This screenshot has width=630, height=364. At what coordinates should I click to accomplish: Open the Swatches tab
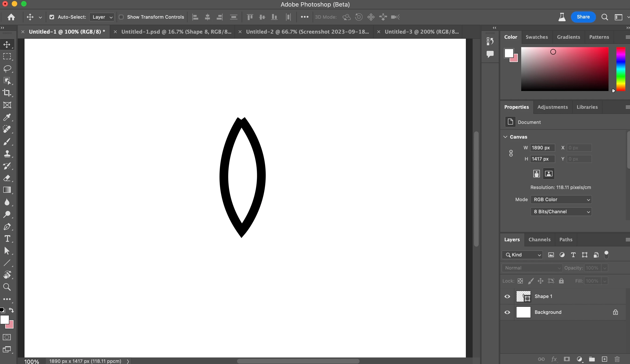pyautogui.click(x=537, y=37)
